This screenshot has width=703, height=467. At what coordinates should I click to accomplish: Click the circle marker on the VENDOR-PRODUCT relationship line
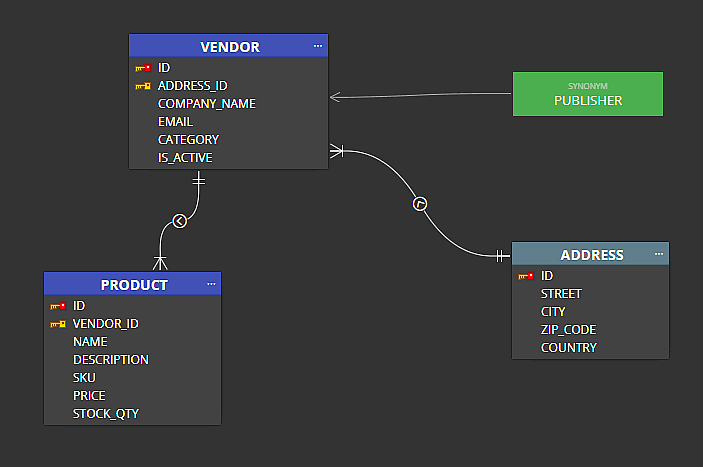[180, 221]
